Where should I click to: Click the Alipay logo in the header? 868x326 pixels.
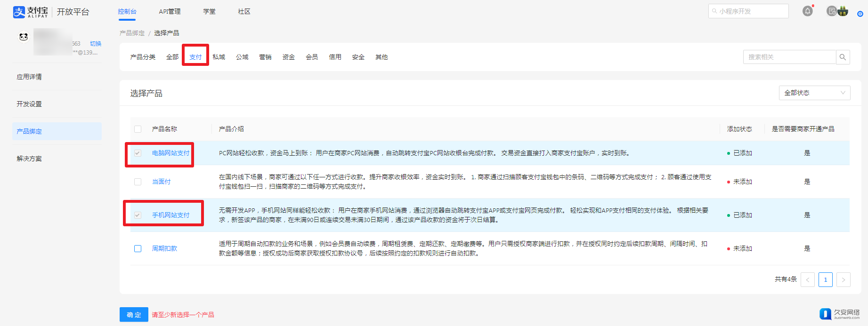[30, 12]
